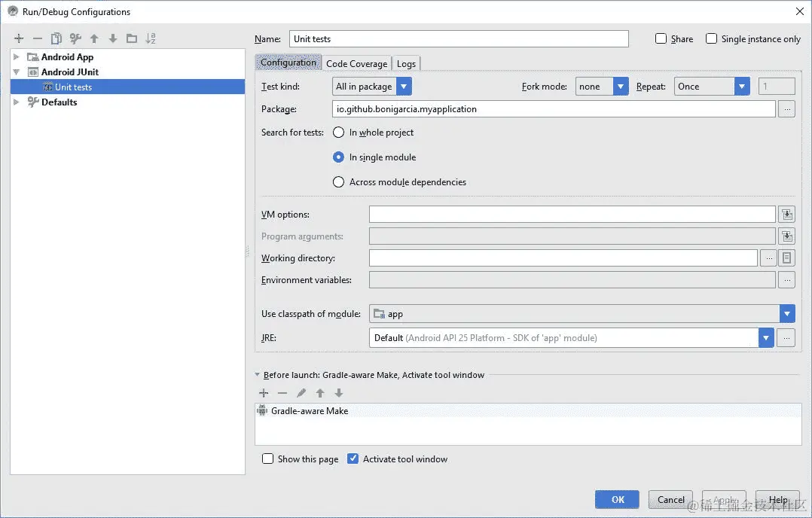Click the Android JUnit configuration icon
812x518 pixels.
click(x=32, y=72)
